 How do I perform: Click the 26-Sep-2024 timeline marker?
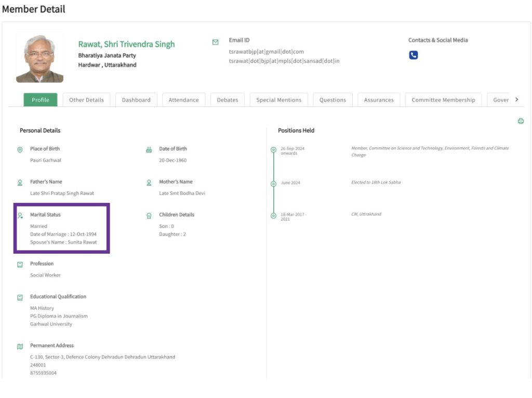coord(273,150)
